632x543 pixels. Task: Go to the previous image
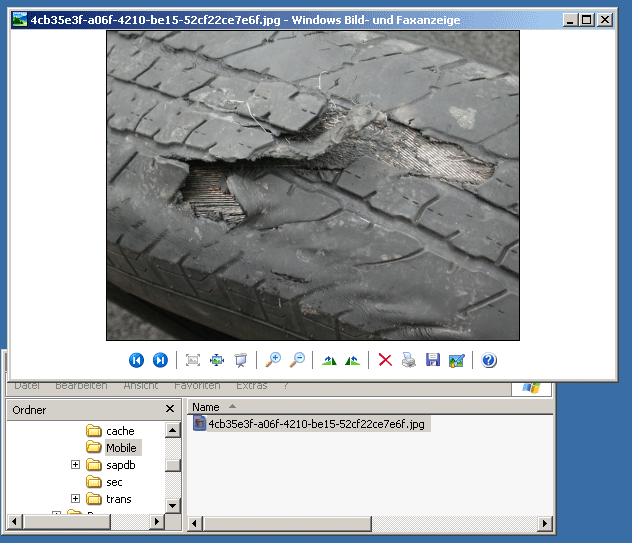(137, 360)
